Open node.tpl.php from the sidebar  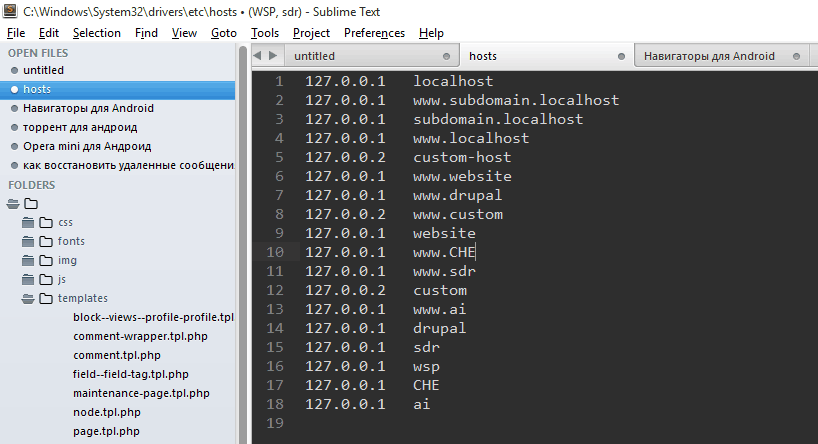coord(106,412)
